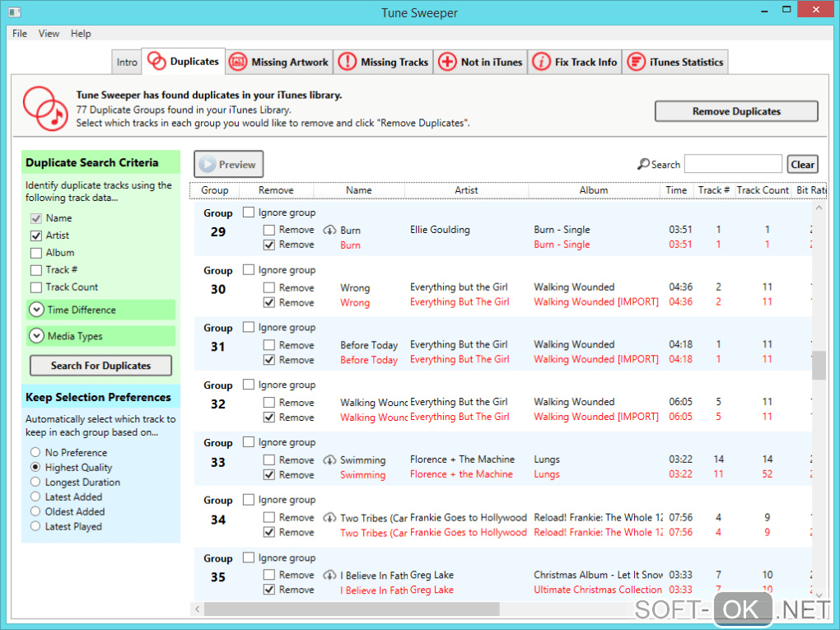Select the red Lungs album cell
Image resolution: width=840 pixels, height=630 pixels.
(547, 474)
